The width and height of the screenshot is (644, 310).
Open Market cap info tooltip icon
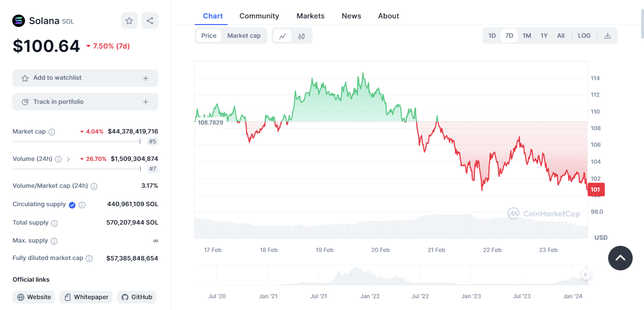52,132
